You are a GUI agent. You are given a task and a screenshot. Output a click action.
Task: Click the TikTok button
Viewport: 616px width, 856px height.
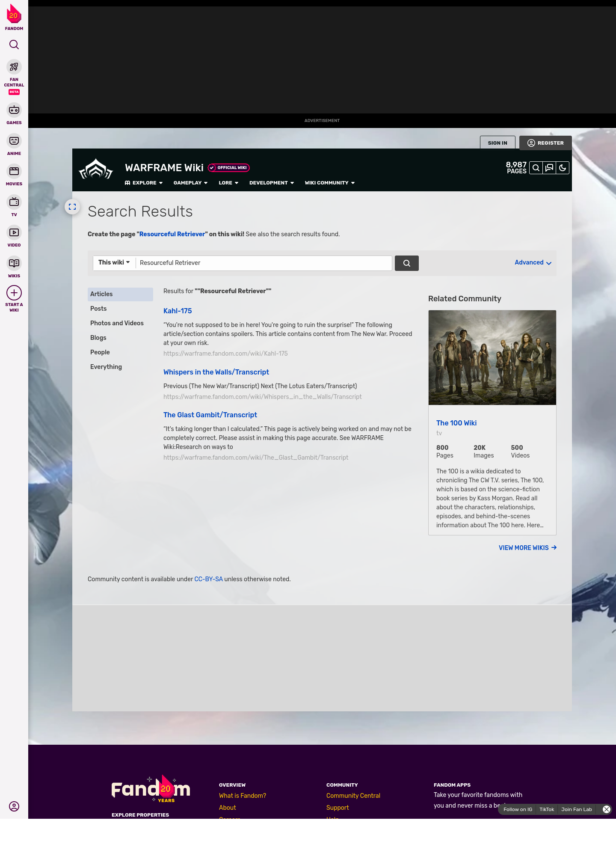point(547,809)
